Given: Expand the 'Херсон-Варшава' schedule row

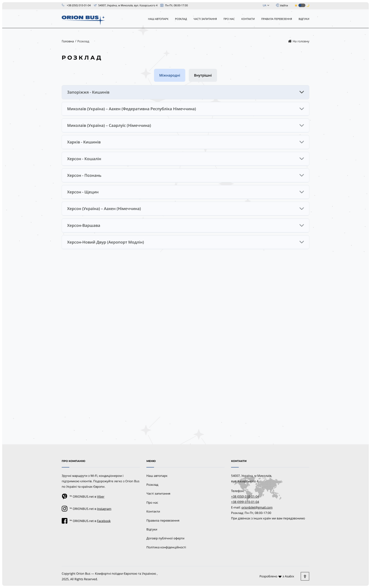Looking at the screenshot, I should click(185, 225).
